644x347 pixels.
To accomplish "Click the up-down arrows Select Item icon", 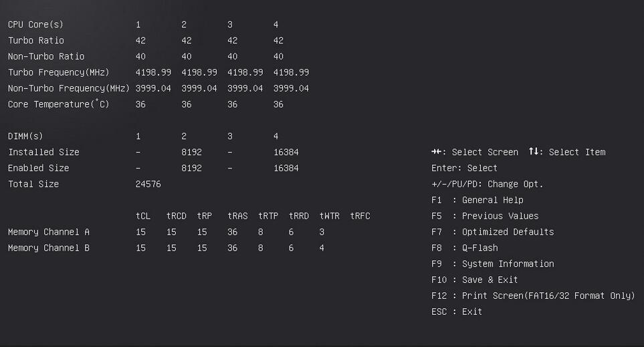I will point(534,152).
